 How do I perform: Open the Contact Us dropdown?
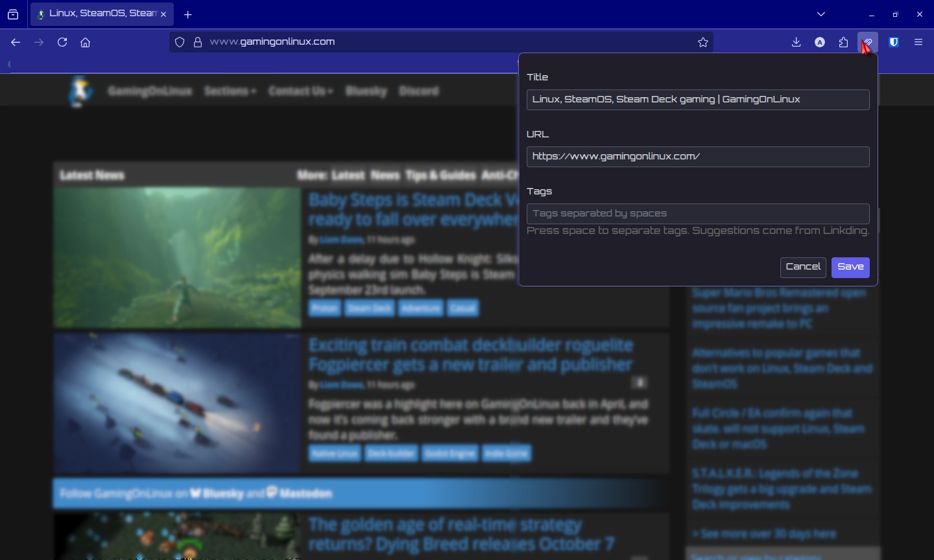click(300, 91)
